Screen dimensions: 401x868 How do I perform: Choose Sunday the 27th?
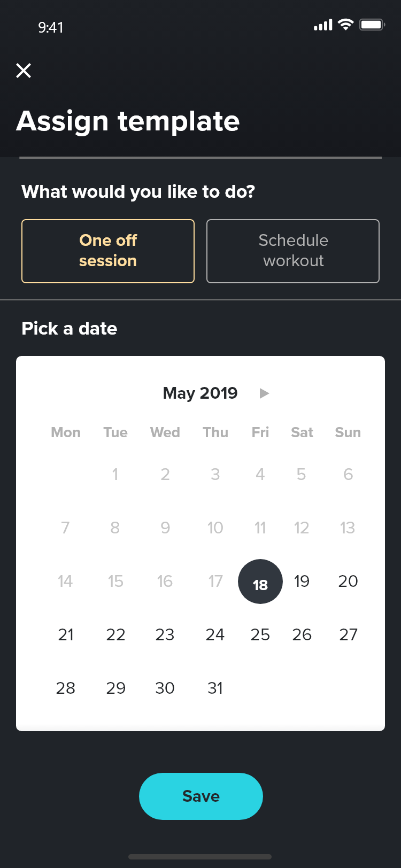coord(348,635)
